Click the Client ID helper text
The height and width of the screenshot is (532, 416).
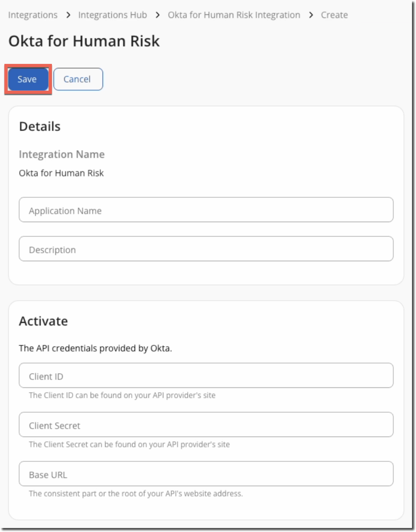122,395
